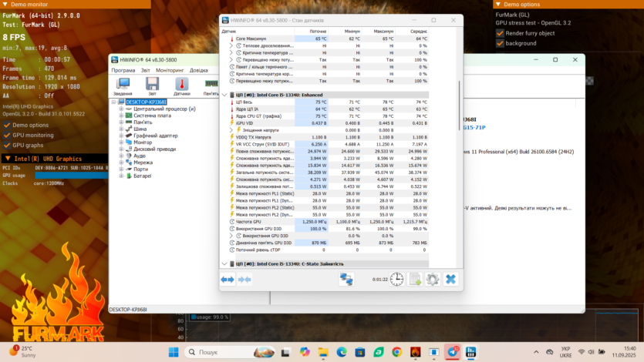The width and height of the screenshot is (644, 362).
Task: Click the УКР keyboard language indicator
Action: tap(565, 352)
